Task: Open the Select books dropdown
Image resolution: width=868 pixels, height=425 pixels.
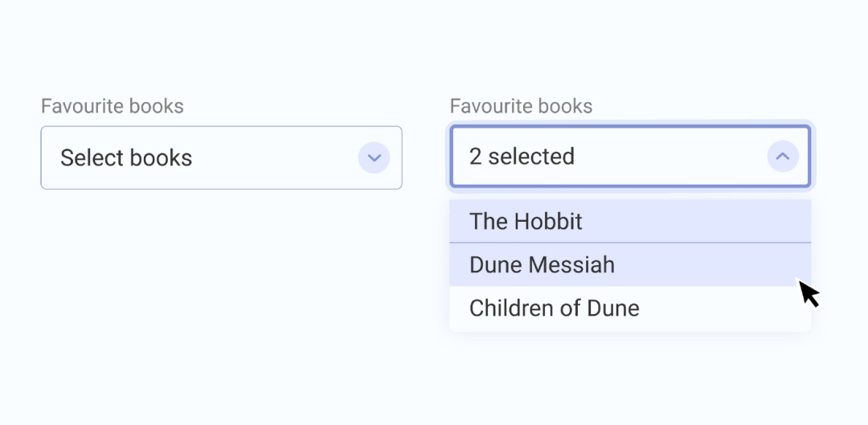Action: pyautogui.click(x=221, y=157)
